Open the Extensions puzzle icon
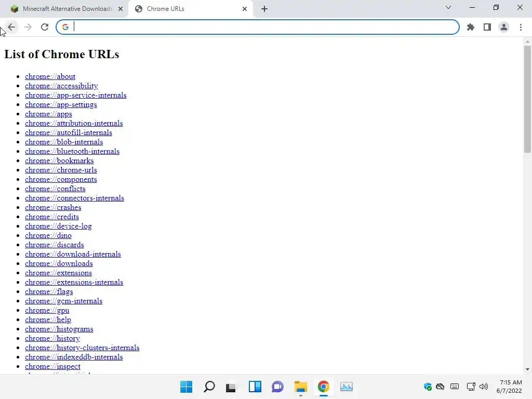 tap(471, 27)
